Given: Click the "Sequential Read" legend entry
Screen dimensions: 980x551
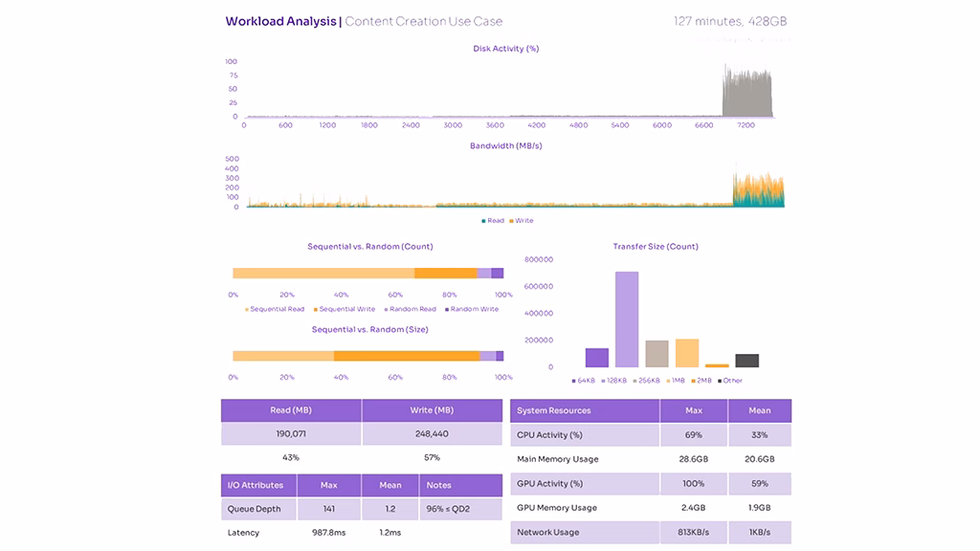Looking at the screenshot, I should pos(275,309).
